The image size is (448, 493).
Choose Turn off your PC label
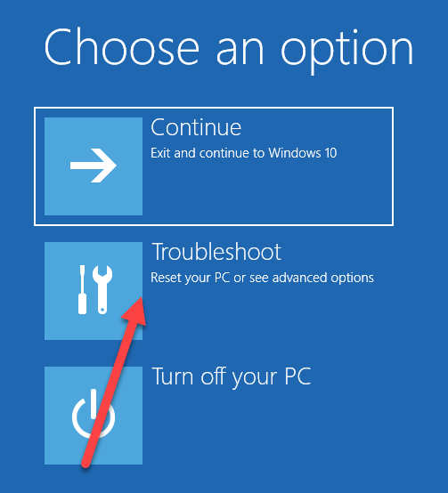point(232,377)
